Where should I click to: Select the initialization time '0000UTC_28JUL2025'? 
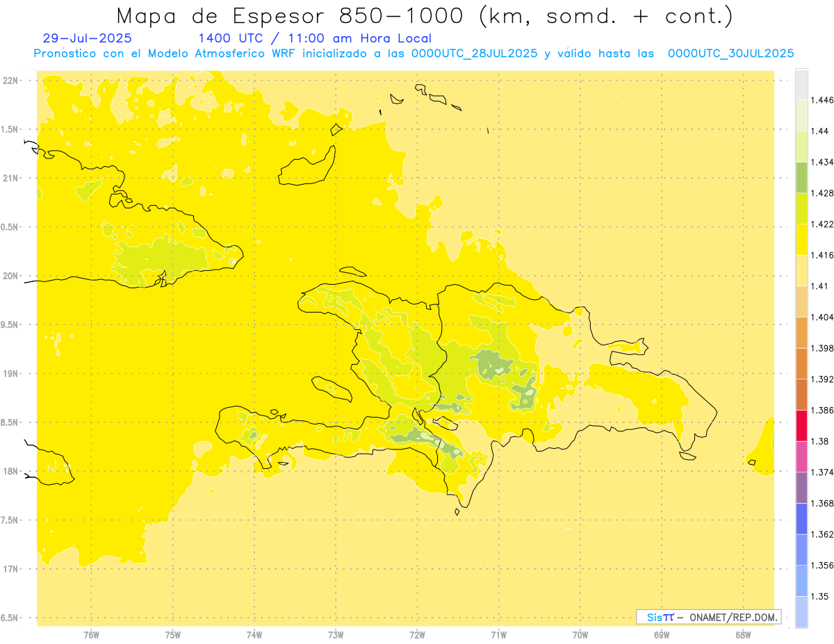pos(474,53)
